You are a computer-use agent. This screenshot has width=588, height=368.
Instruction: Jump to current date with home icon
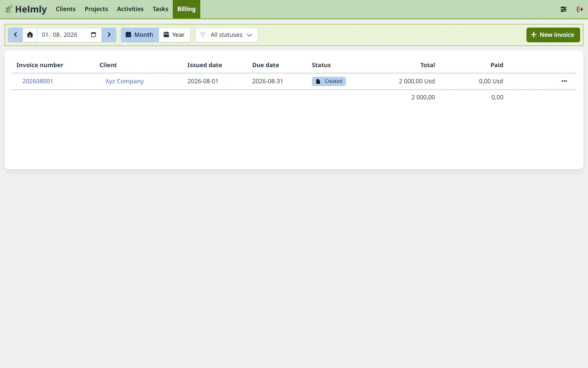click(30, 35)
